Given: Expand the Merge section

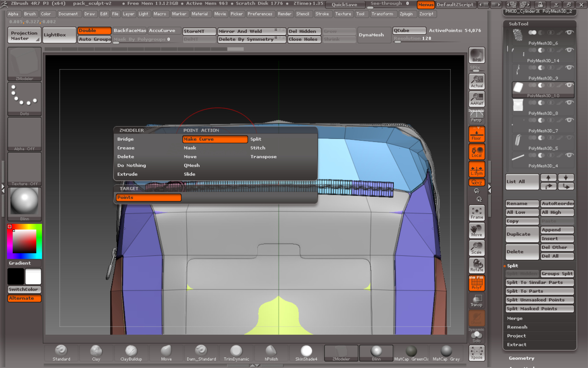Looking at the screenshot, I should [x=514, y=318].
